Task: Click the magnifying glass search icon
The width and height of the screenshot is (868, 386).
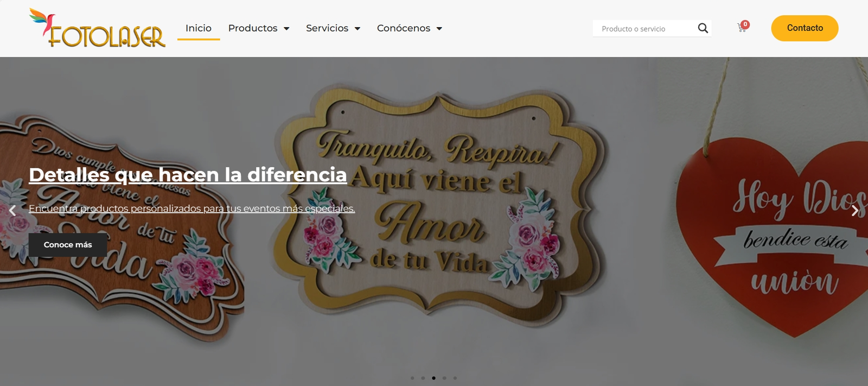Action: point(703,28)
